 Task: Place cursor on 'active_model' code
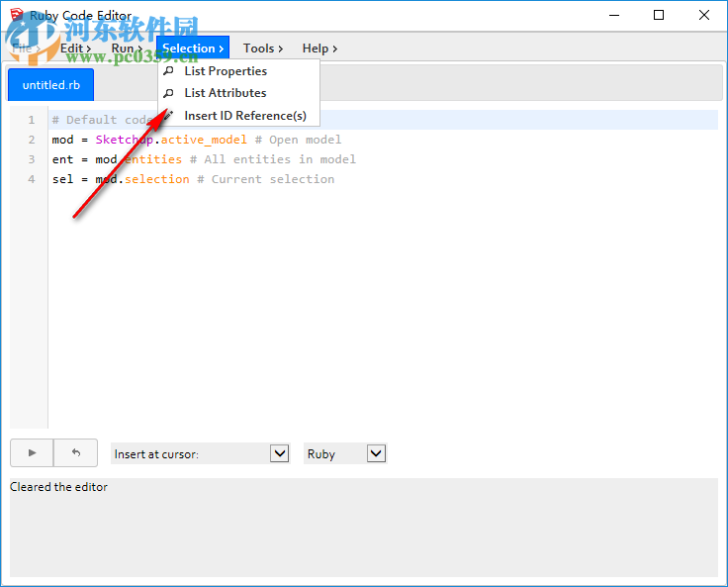tap(204, 140)
